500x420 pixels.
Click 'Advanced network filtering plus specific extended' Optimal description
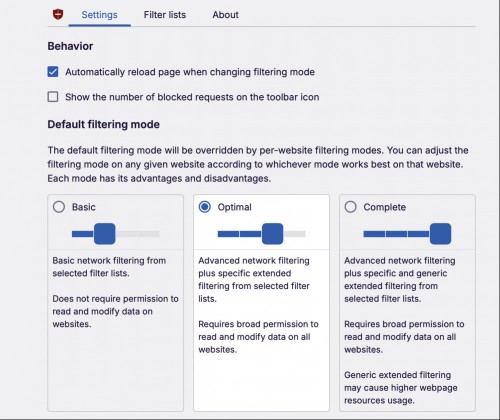click(254, 279)
